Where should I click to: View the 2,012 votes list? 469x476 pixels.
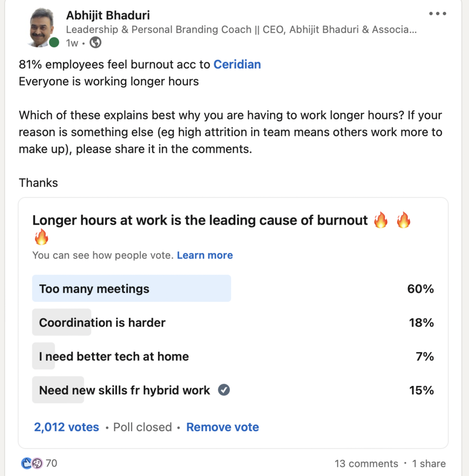(x=67, y=427)
